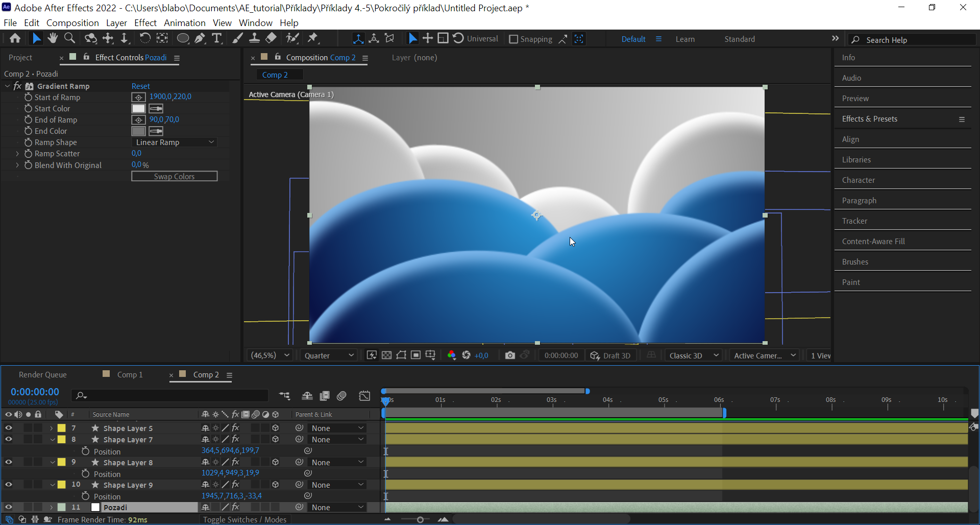980x525 pixels.
Task: Select the Roto Brush tool
Action: click(292, 38)
